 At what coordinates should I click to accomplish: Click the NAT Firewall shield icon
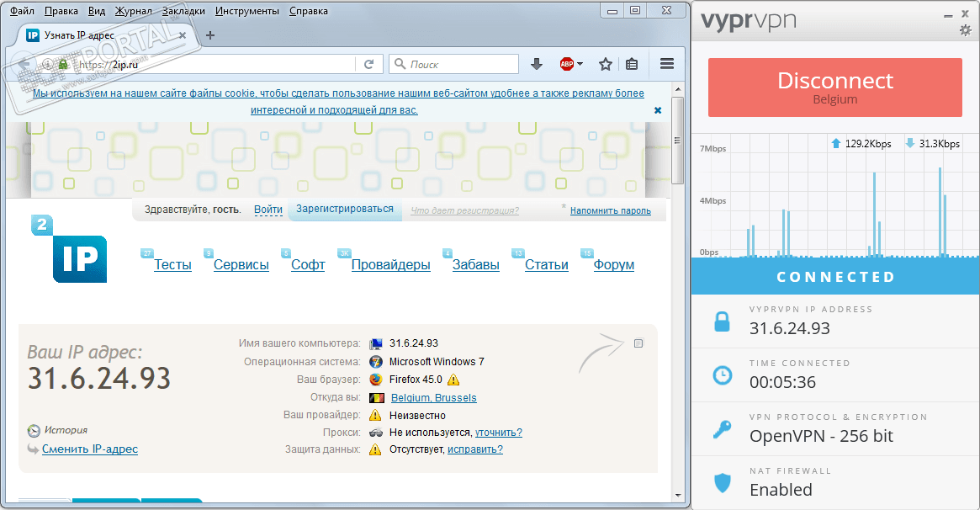pyautogui.click(x=723, y=482)
